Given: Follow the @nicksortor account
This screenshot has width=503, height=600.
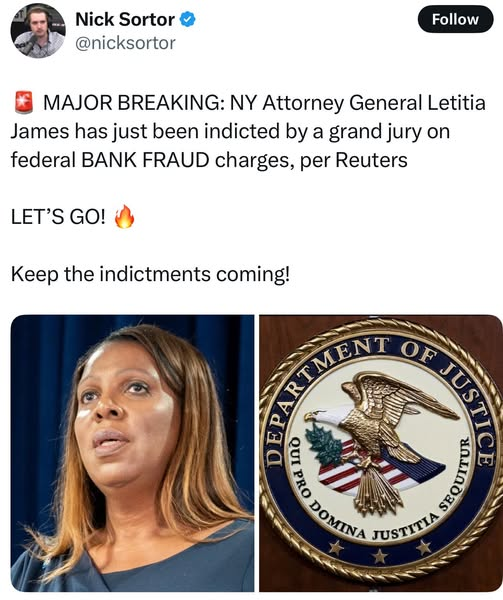Looking at the screenshot, I should (x=455, y=19).
